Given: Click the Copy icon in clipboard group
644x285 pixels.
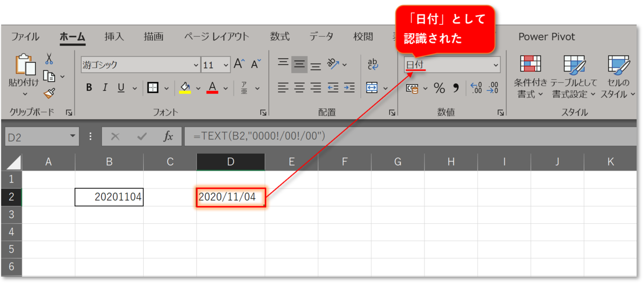Looking at the screenshot, I should point(49,76).
